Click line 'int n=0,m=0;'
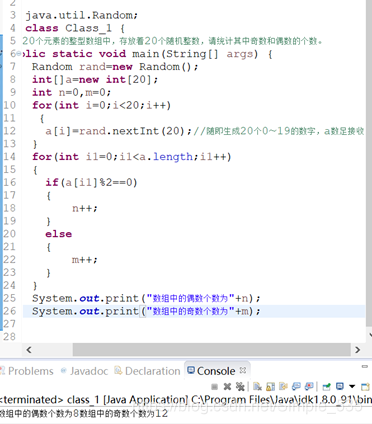The width and height of the screenshot is (372, 424). (71, 92)
